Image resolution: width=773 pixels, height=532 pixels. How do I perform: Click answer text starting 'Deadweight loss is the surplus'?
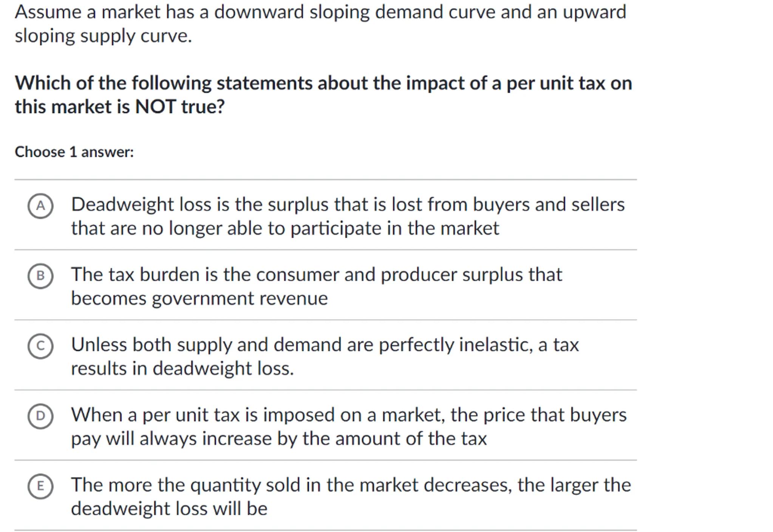coord(348,205)
